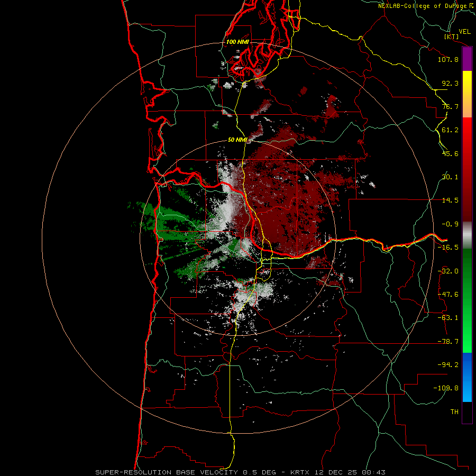
Task: Click the -16.5 scale value
Action: point(448,248)
